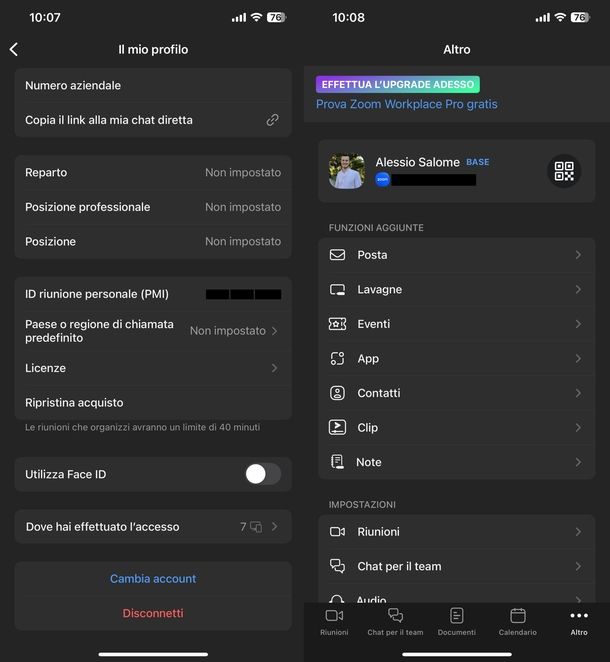Select the Altro bottom tab
This screenshot has height=662, width=610.
[579, 621]
